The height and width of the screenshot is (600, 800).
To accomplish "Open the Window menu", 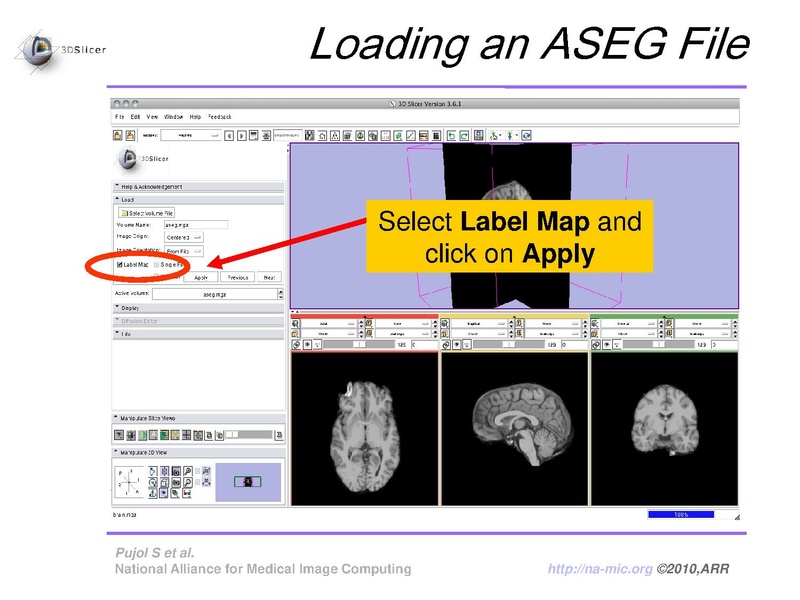I will tap(173, 117).
